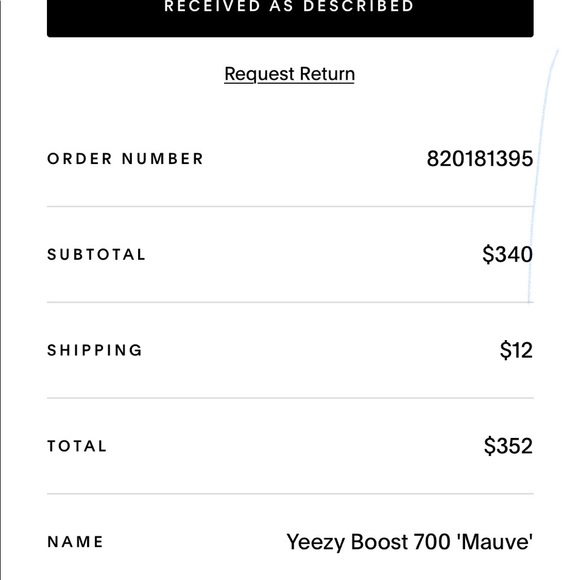
Task: Select the ORDER NUMBER label
Action: click(x=125, y=159)
